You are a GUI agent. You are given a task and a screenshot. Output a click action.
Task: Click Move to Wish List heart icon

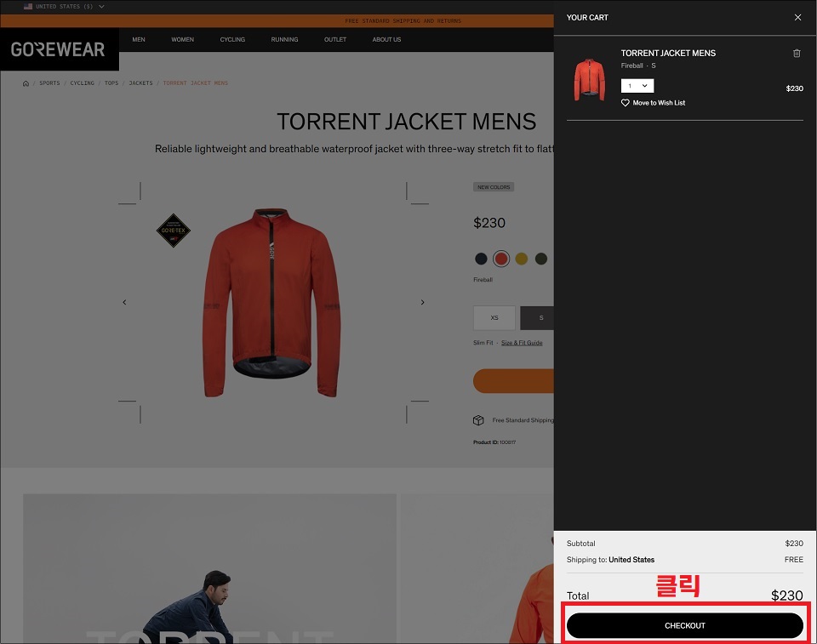point(625,103)
